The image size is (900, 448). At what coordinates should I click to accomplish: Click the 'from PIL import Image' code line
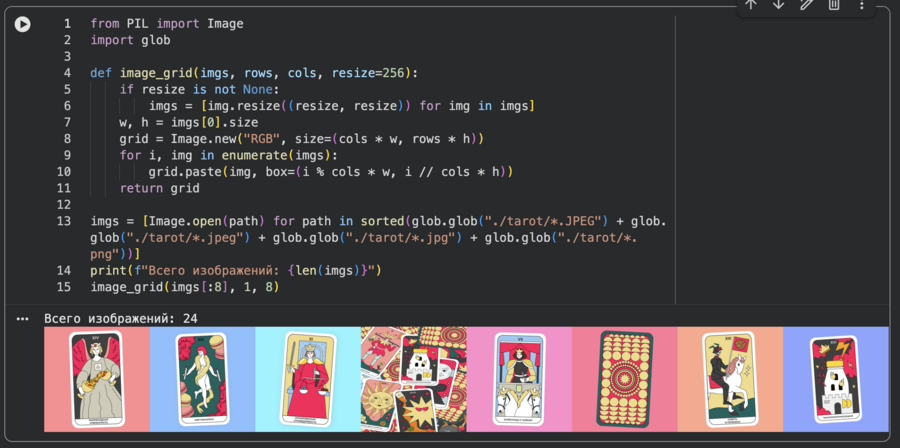tap(167, 24)
